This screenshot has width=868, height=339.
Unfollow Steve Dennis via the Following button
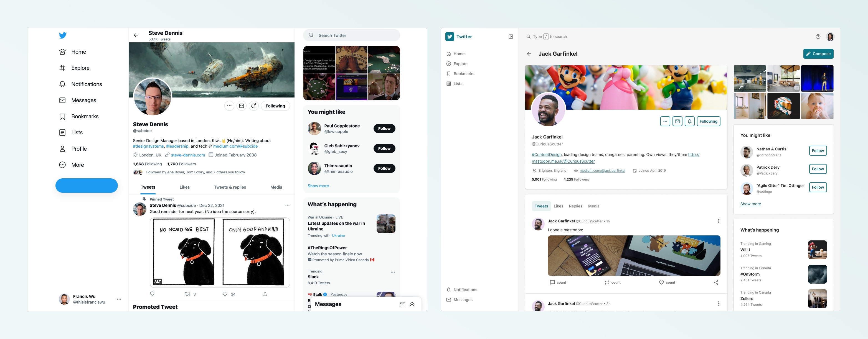(x=275, y=106)
